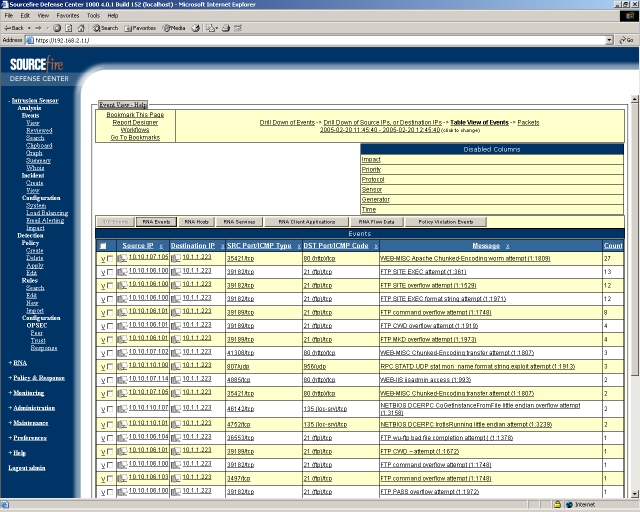
Task: Click the browser Back toolbar button
Action: (14, 28)
